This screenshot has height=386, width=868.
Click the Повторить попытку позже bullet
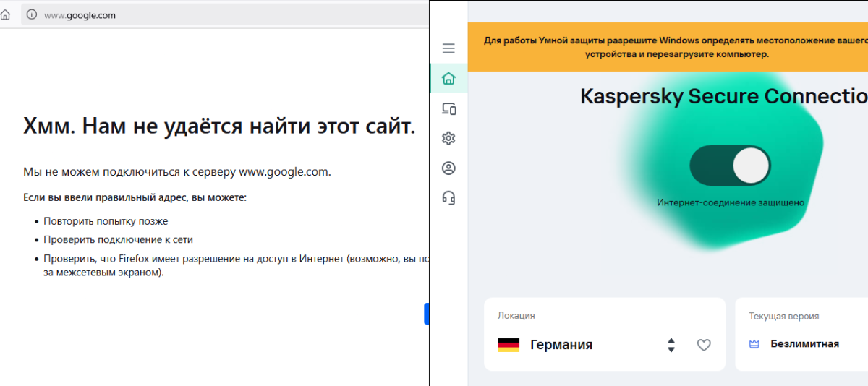[106, 221]
